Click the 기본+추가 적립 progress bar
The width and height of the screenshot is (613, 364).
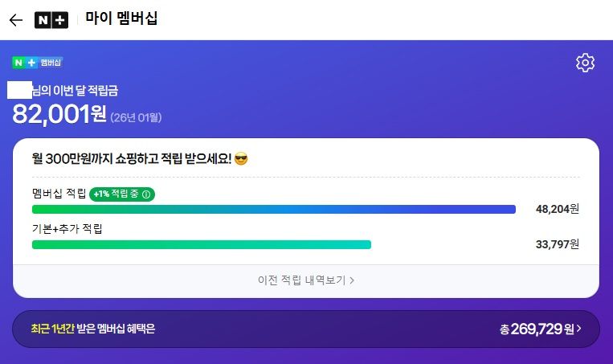click(201, 244)
